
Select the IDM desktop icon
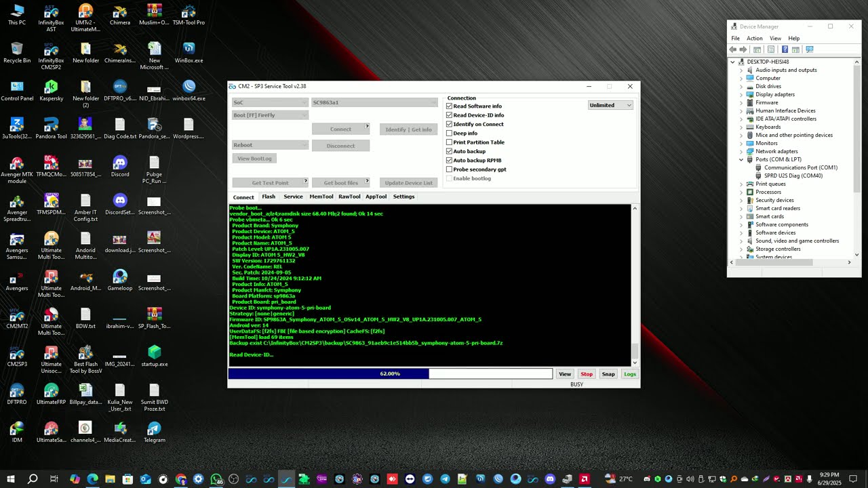[x=17, y=432]
